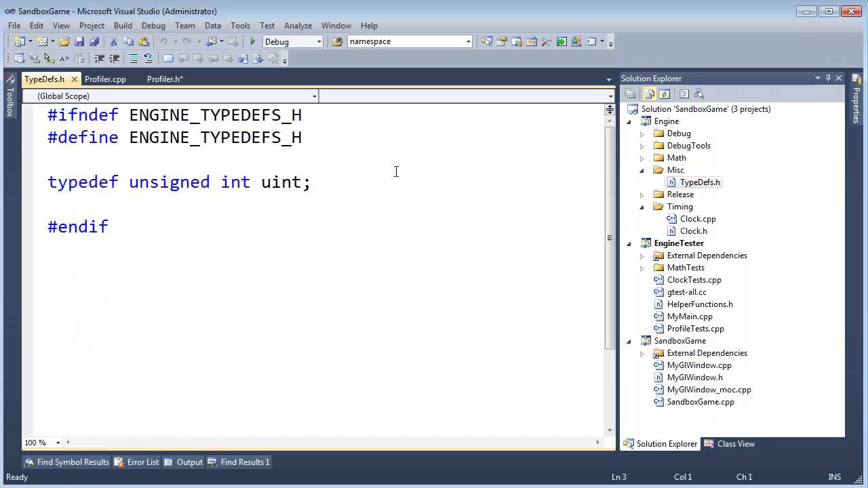The height and width of the screenshot is (488, 868).
Task: Save the current file with the floppy icon
Action: 79,41
